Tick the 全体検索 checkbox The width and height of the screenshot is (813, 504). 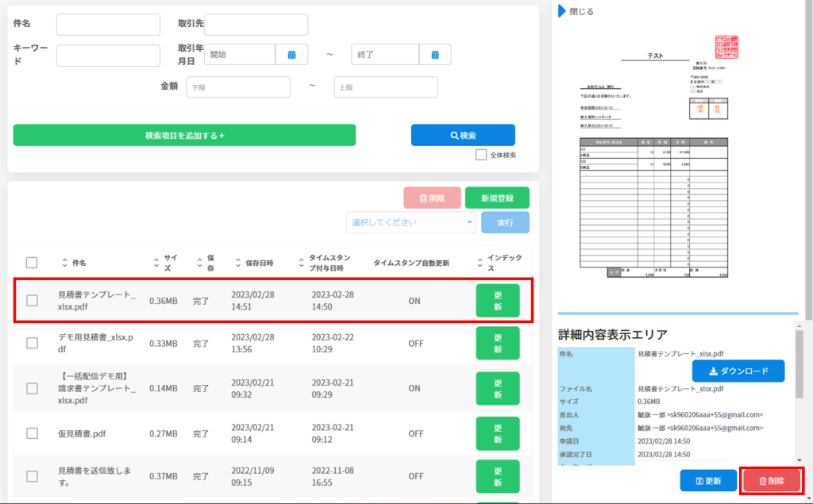pyautogui.click(x=481, y=155)
